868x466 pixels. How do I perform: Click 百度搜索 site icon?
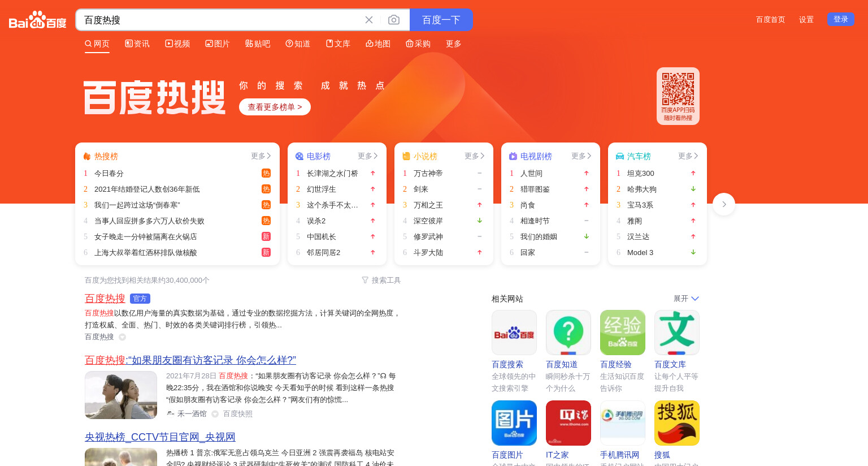tap(514, 333)
